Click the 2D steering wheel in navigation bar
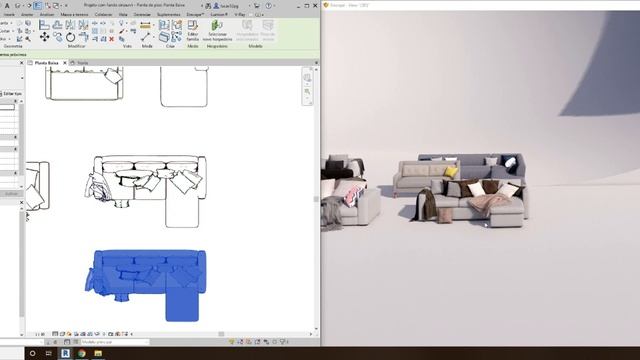The height and width of the screenshot is (360, 640). (307, 78)
